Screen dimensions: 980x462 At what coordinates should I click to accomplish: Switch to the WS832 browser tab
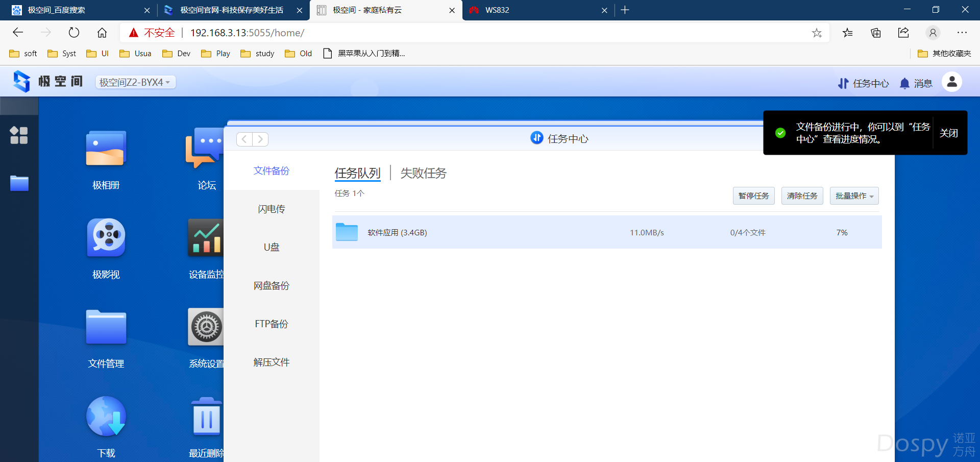coord(537,10)
